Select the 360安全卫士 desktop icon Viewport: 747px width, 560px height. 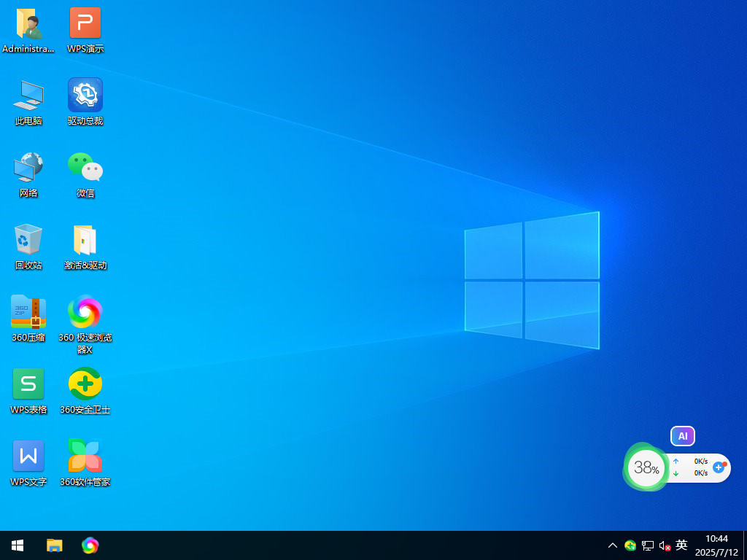pyautogui.click(x=85, y=391)
